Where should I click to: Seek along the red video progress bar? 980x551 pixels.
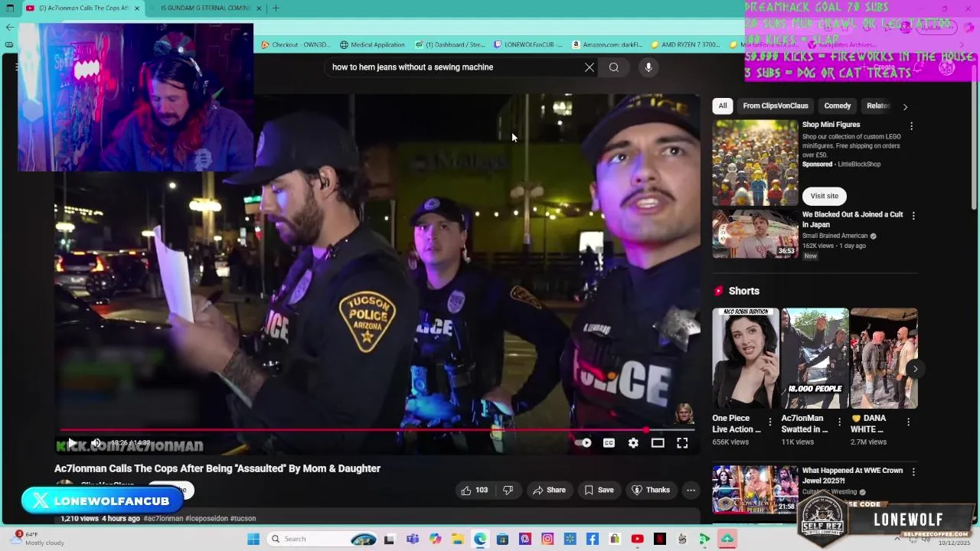point(377,430)
